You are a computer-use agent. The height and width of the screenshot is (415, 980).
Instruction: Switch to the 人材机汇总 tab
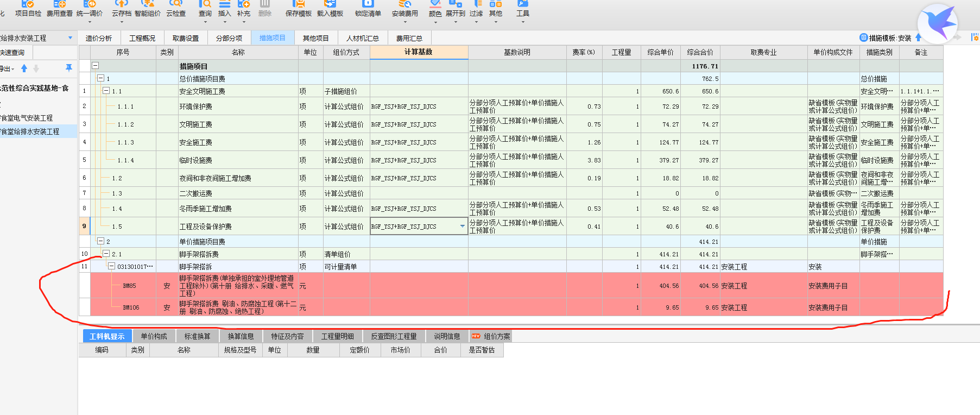(x=363, y=38)
